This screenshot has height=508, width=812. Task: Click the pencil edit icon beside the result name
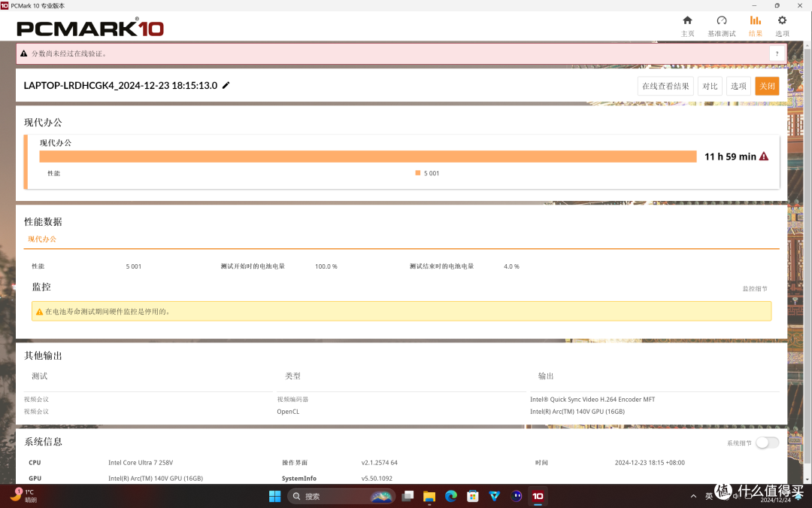(225, 85)
